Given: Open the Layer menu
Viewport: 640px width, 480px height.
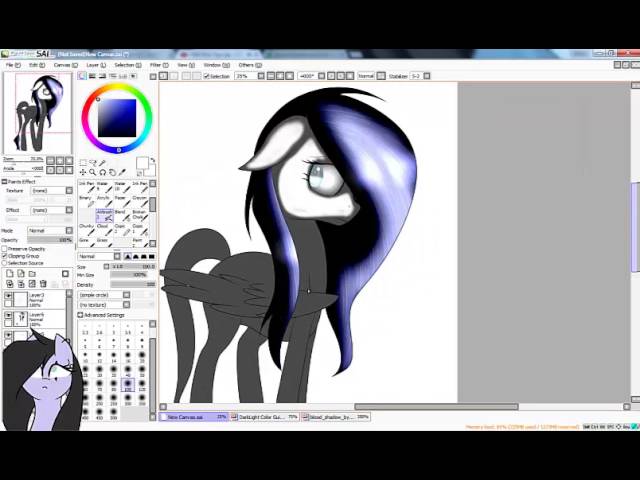Looking at the screenshot, I should [x=96, y=65].
